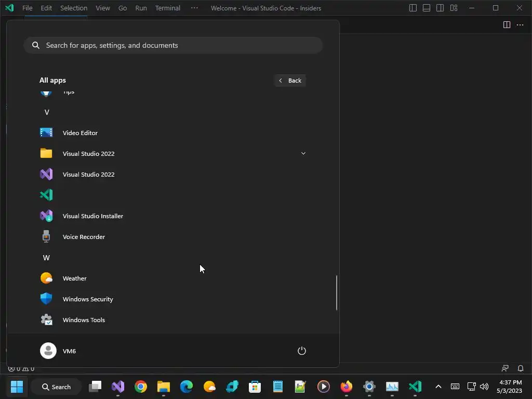The image size is (532, 399).
Task: Click the power button icon
Action: (x=302, y=351)
